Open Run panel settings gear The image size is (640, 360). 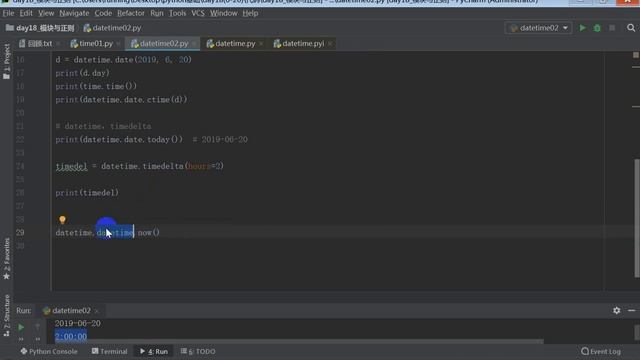click(617, 311)
